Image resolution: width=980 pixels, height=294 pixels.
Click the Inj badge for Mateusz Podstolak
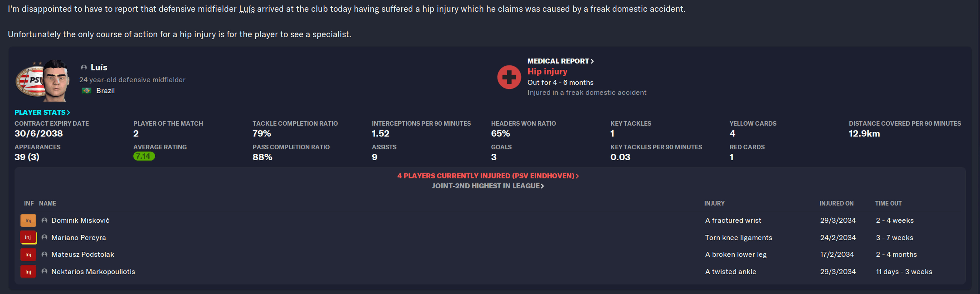[x=28, y=254]
